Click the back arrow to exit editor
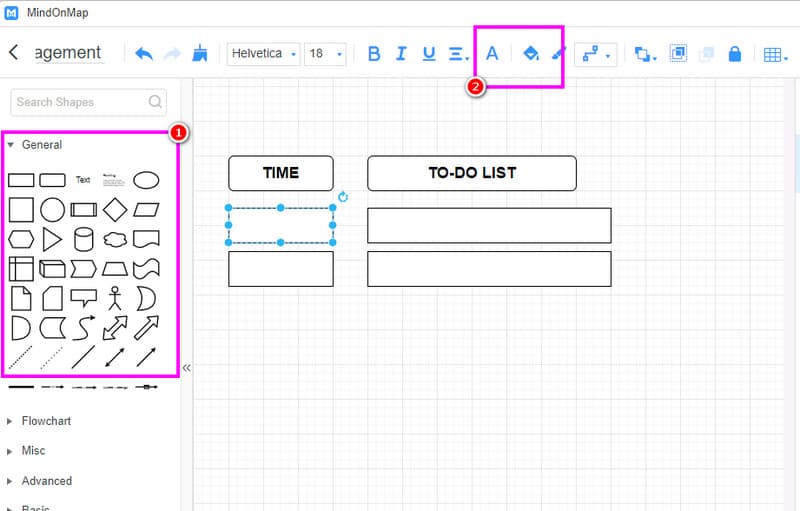The height and width of the screenshot is (511, 800). tap(14, 53)
